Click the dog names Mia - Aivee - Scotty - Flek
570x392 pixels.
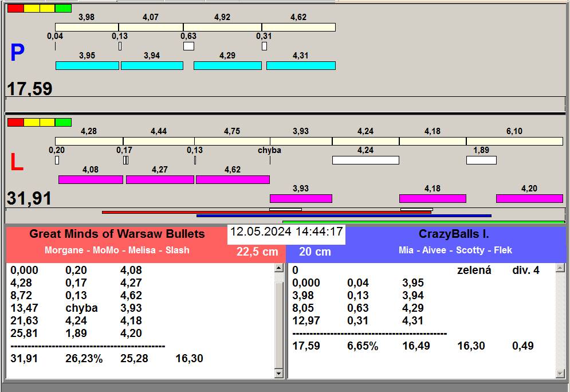pos(455,250)
